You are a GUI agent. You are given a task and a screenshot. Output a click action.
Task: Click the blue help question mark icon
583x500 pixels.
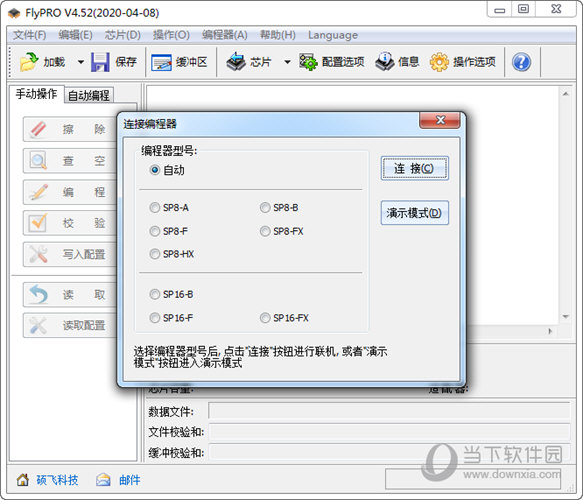coord(521,62)
